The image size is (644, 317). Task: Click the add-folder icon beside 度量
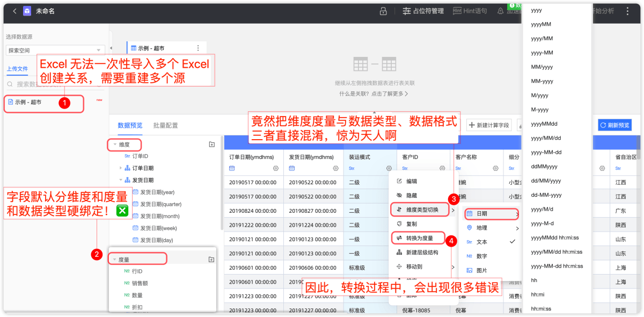[x=211, y=260]
